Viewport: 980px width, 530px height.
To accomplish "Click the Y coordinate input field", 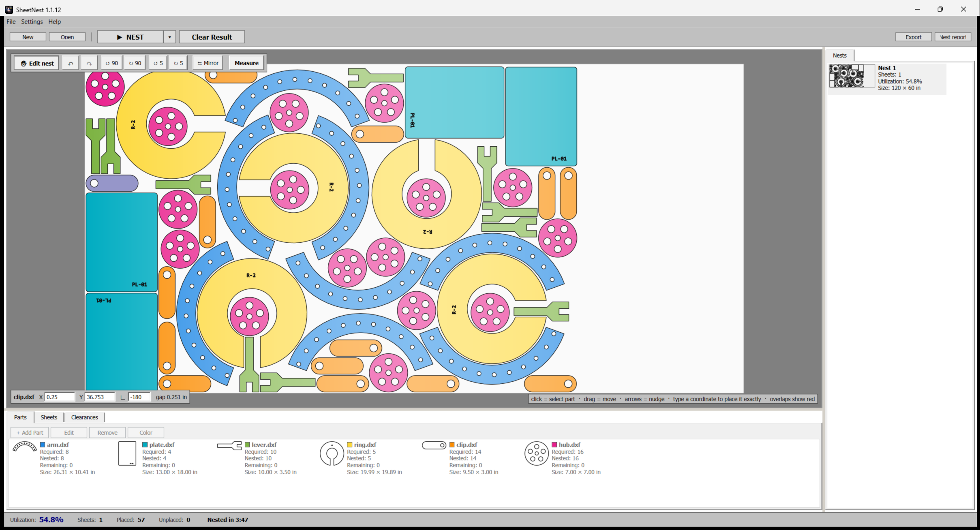I will point(100,397).
